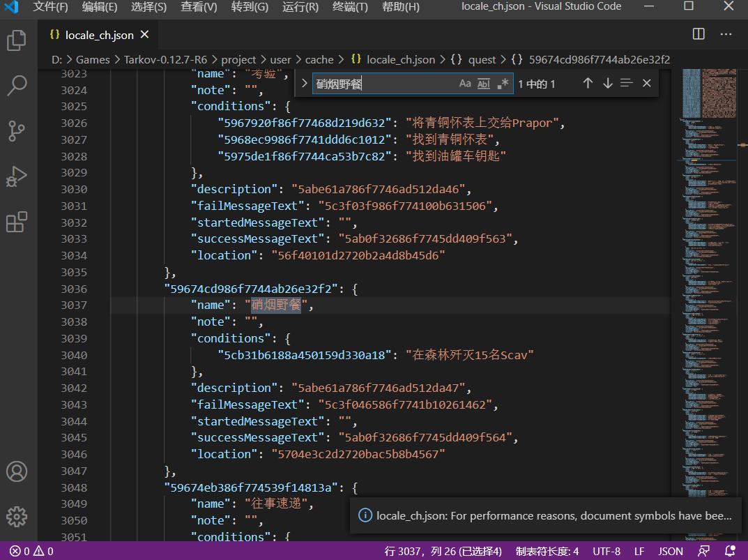Screen dimensions: 748x560
Task: Open the editor More Actions menu
Action: [726, 34]
